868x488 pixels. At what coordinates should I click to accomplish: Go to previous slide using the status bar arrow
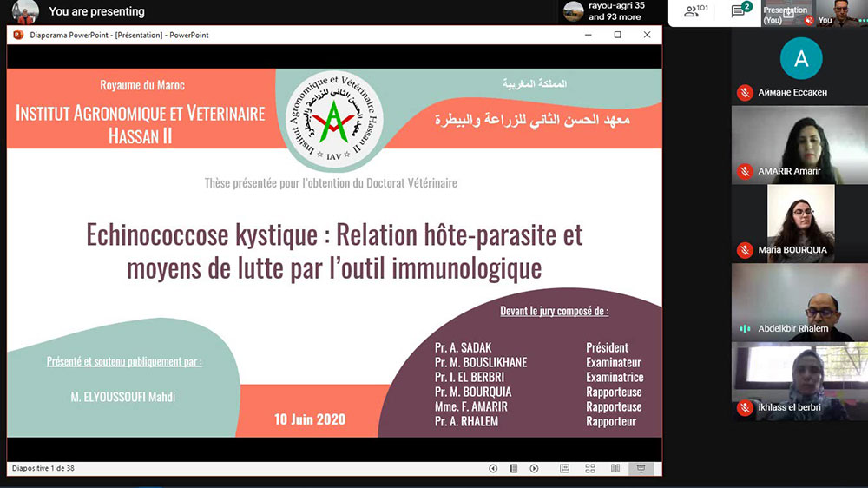(493, 469)
